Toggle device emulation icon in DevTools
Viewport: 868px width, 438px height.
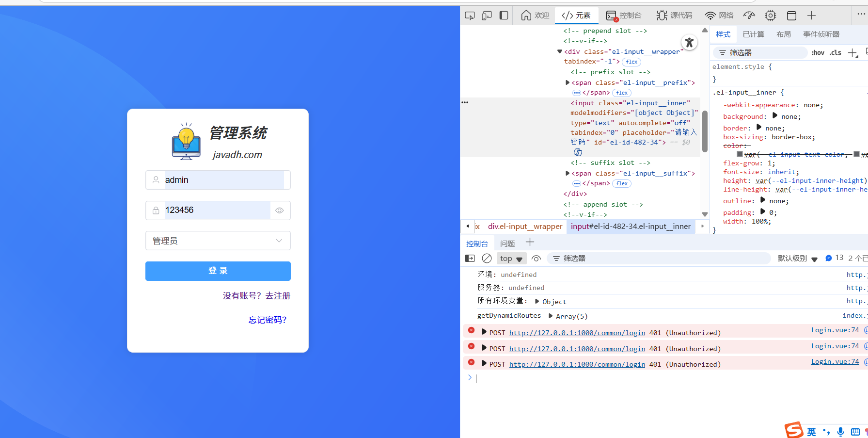pos(487,16)
